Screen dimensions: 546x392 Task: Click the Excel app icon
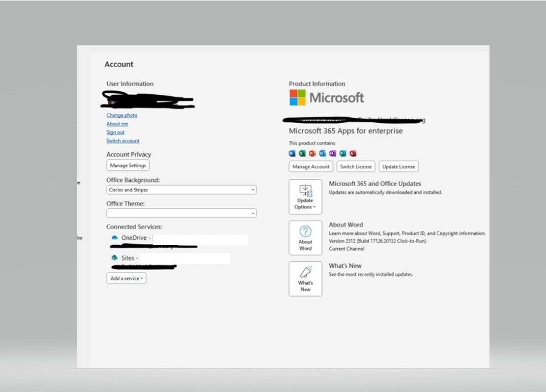pos(302,153)
